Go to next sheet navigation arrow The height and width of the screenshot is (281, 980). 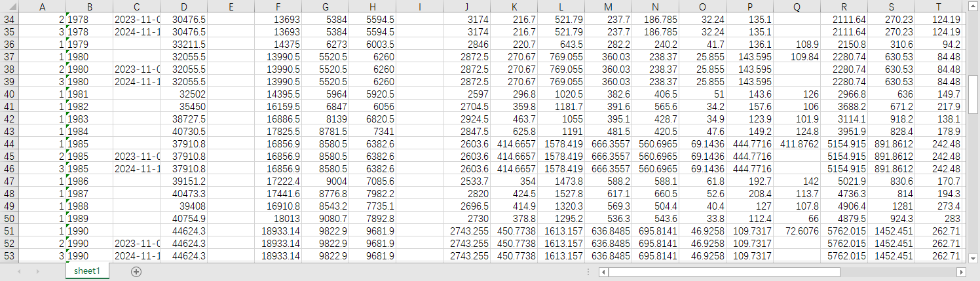coord(37,271)
